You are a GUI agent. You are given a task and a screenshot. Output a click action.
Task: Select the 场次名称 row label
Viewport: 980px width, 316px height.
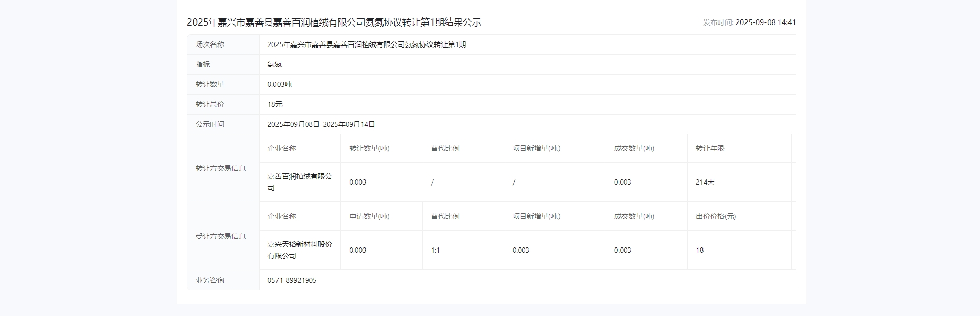(210, 44)
